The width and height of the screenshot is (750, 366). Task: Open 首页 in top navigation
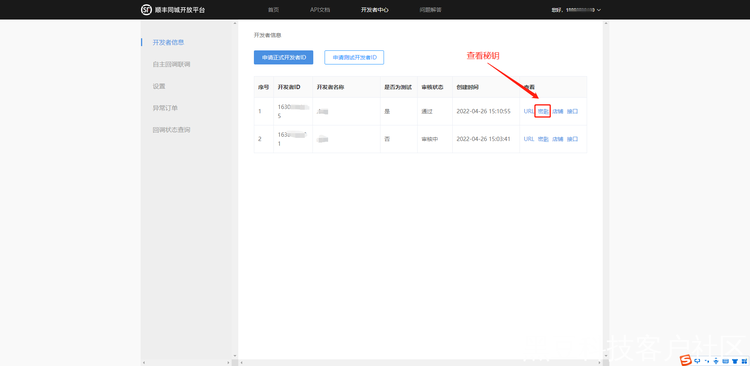point(273,10)
